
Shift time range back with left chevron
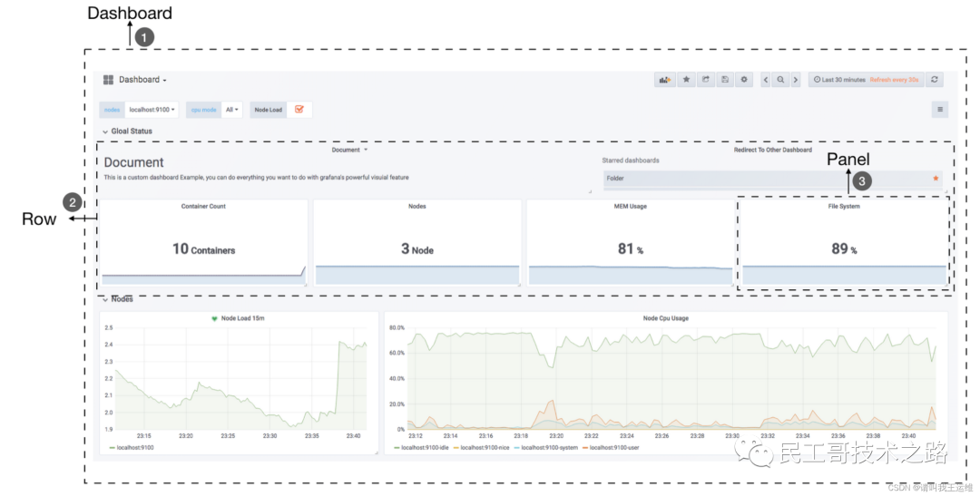click(766, 80)
